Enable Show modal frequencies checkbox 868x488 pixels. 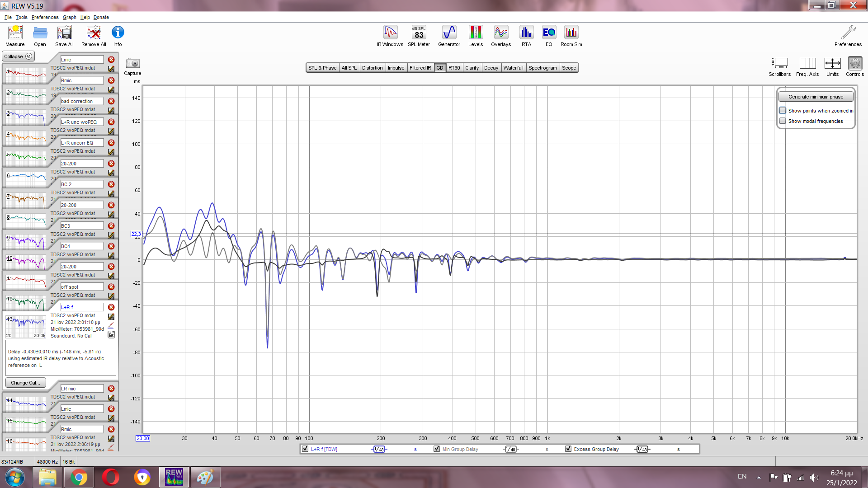tap(783, 121)
